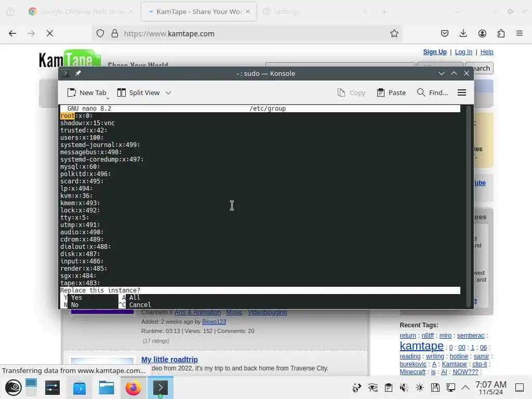Open Konsole hamburger menu
The height and width of the screenshot is (399, 532).
pyautogui.click(x=462, y=92)
